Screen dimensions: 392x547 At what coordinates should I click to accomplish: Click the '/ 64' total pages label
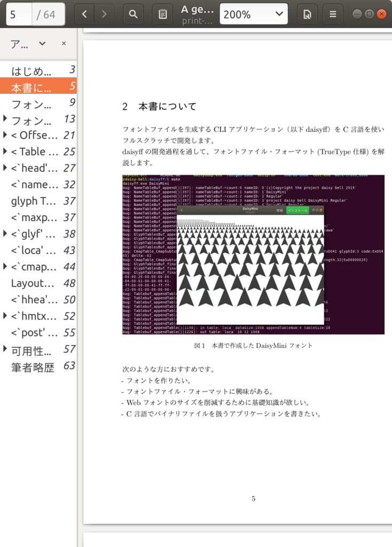coord(46,14)
